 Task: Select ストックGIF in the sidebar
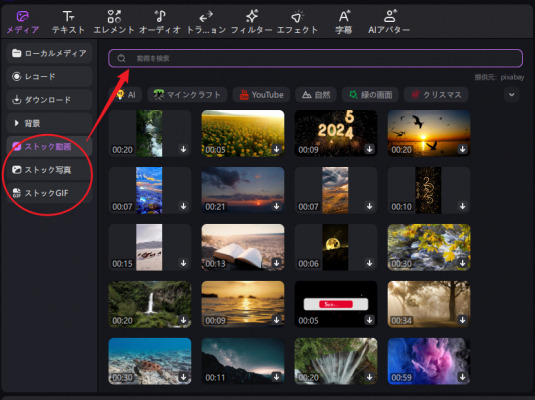pyautogui.click(x=49, y=193)
